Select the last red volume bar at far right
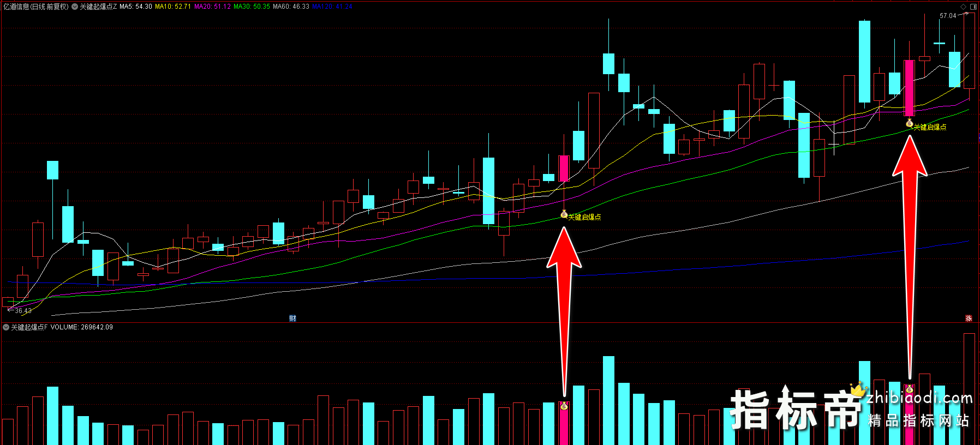980x445 pixels. (969, 389)
